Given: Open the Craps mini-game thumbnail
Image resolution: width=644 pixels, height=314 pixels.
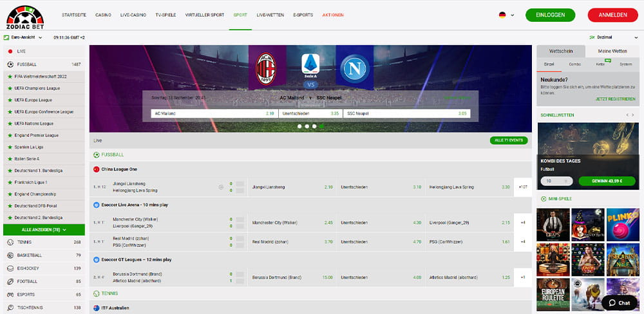Looking at the screenshot, I should (x=553, y=225).
